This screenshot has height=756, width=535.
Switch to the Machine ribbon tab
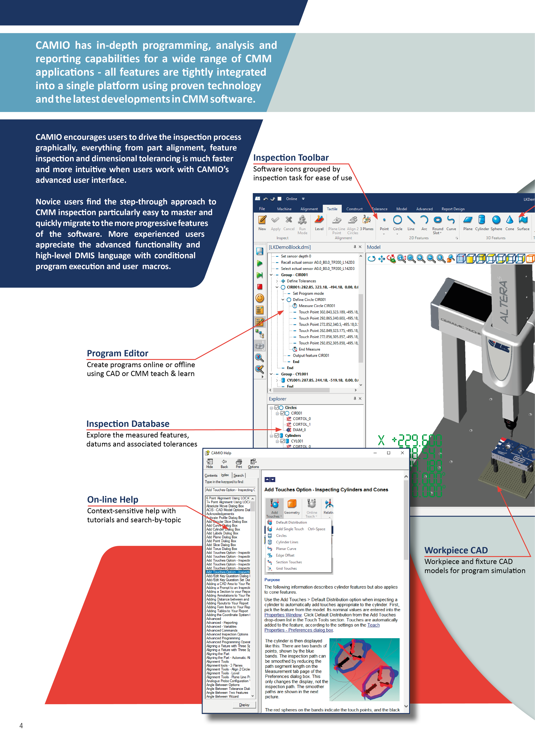[x=284, y=209]
